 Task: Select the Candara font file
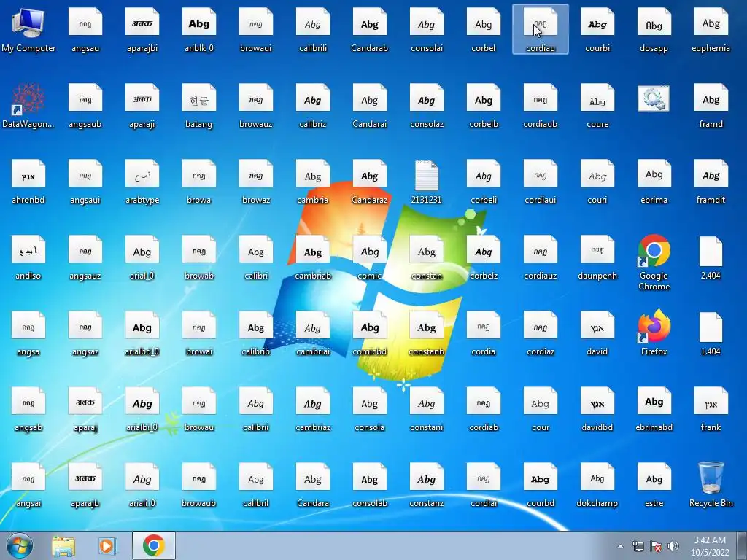point(312,485)
